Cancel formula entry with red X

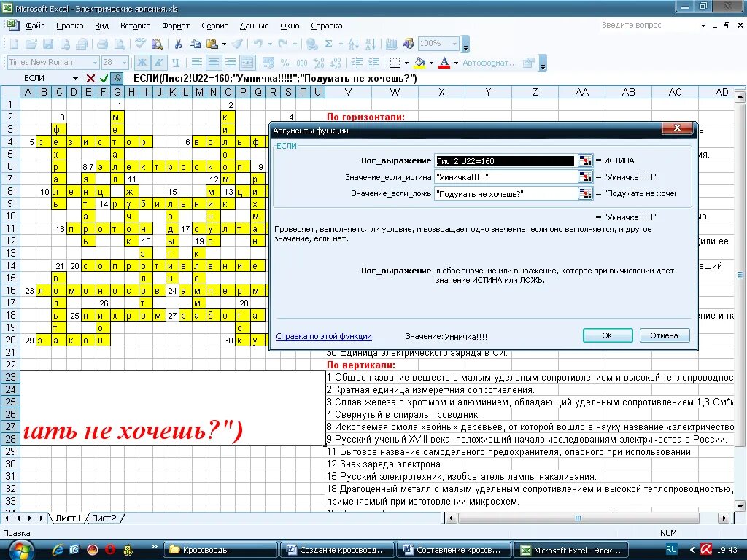click(x=90, y=79)
